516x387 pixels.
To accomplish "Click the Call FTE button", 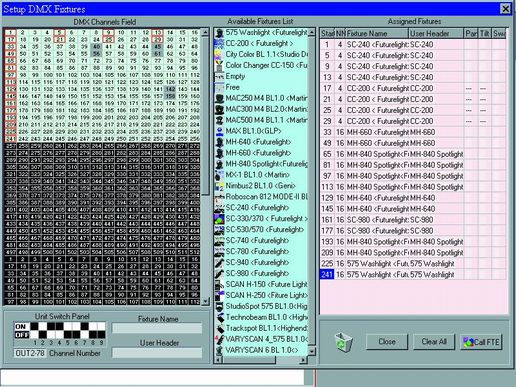I will pyautogui.click(x=481, y=342).
